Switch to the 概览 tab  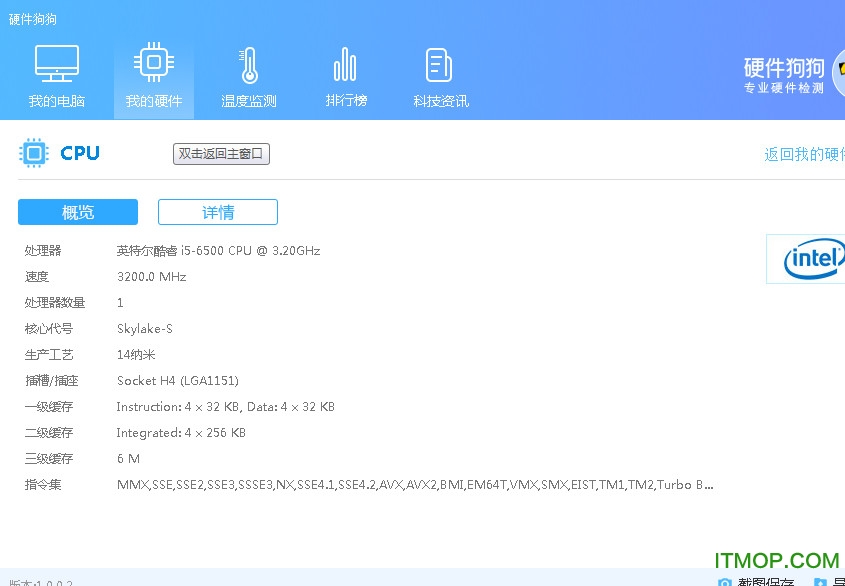78,212
